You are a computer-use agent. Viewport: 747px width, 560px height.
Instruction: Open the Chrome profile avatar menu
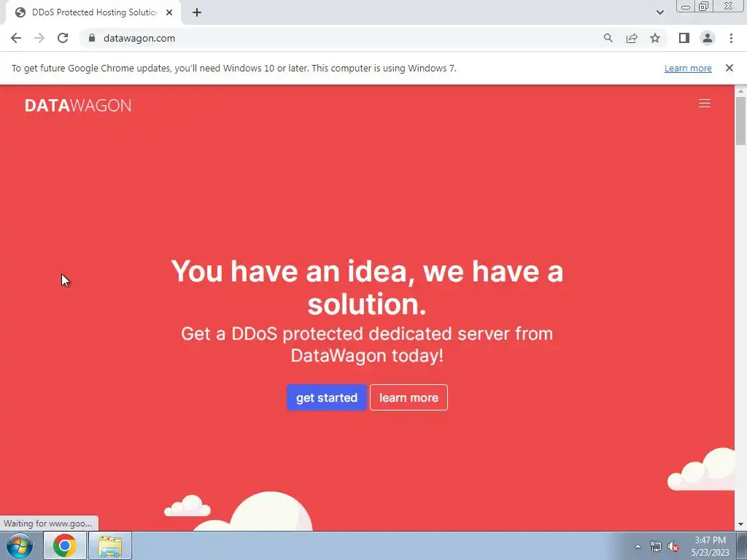coord(708,38)
